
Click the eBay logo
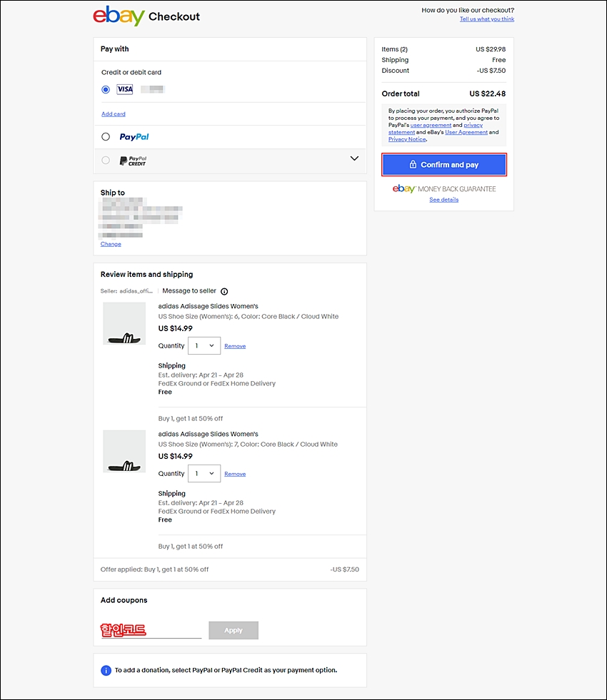click(x=119, y=16)
